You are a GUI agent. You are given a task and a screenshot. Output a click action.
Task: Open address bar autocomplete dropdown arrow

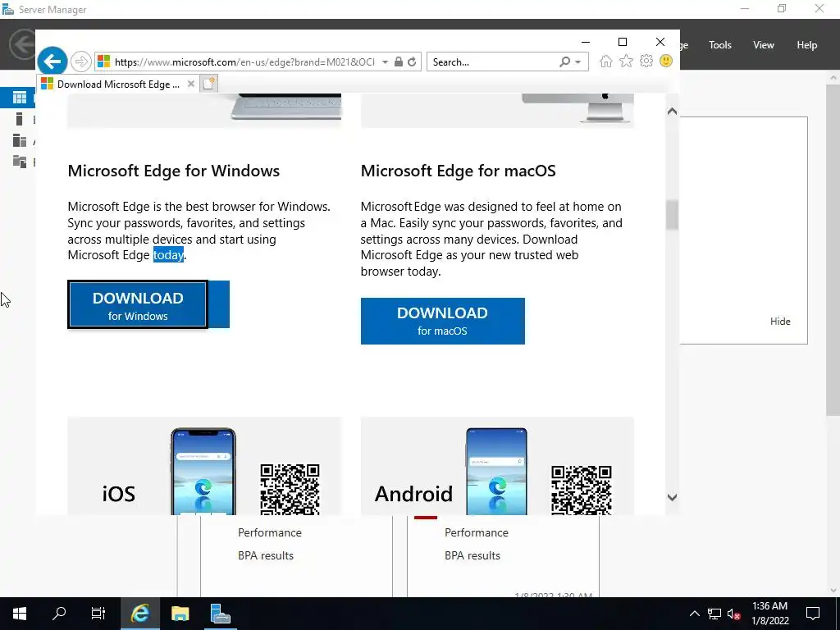click(385, 62)
